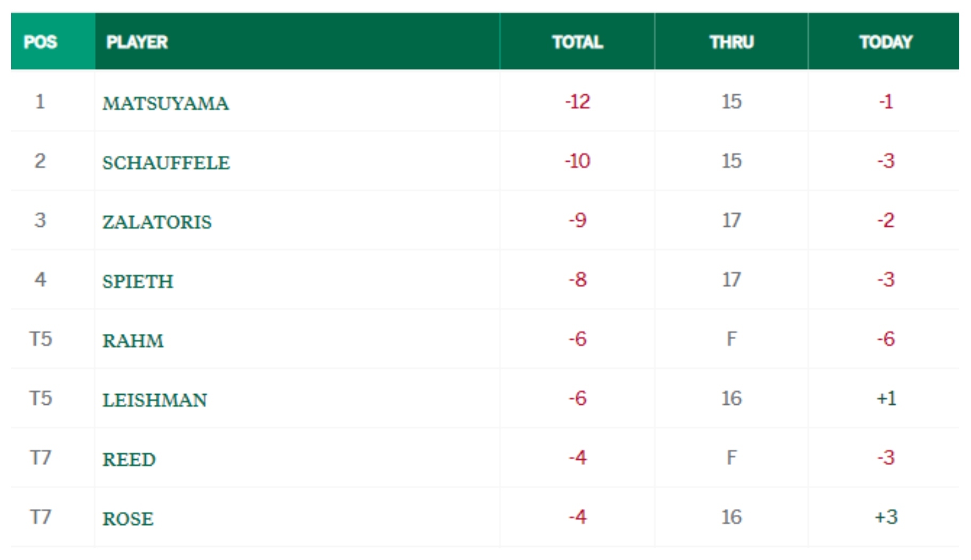
Task: Click Zalatoris's total score of -9
Action: [577, 220]
